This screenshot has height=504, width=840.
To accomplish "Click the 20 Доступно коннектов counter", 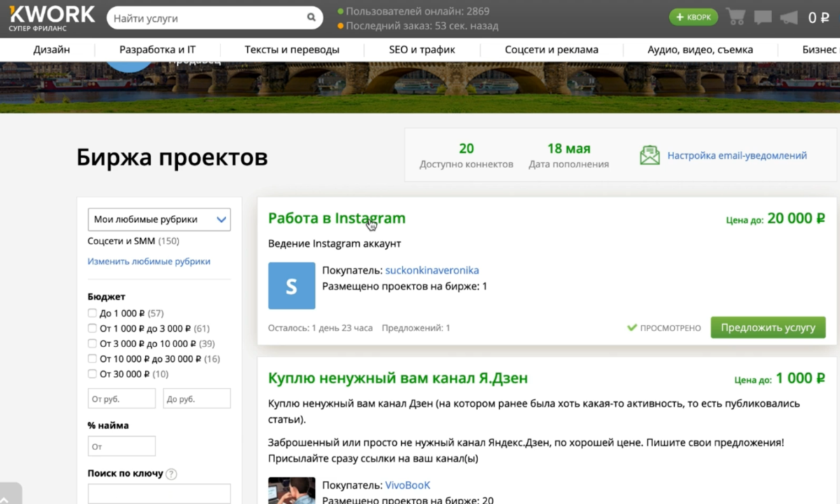I will (x=466, y=155).
